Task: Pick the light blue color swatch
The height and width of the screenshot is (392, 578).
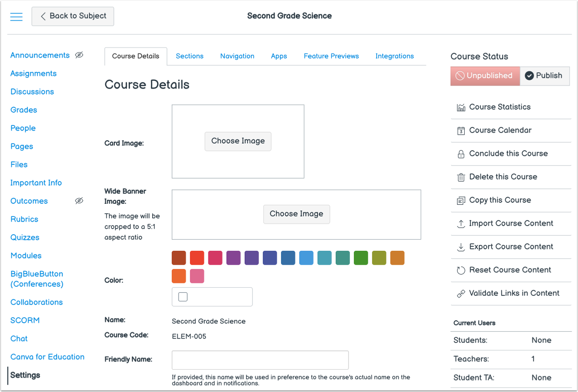Action: [306, 258]
